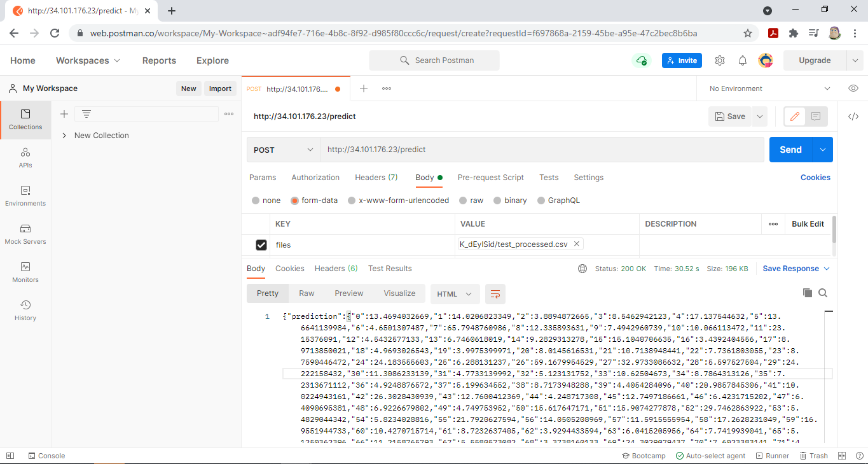This screenshot has width=868, height=464.
Task: Open the Mock Servers sidebar panel
Action: coord(25,234)
